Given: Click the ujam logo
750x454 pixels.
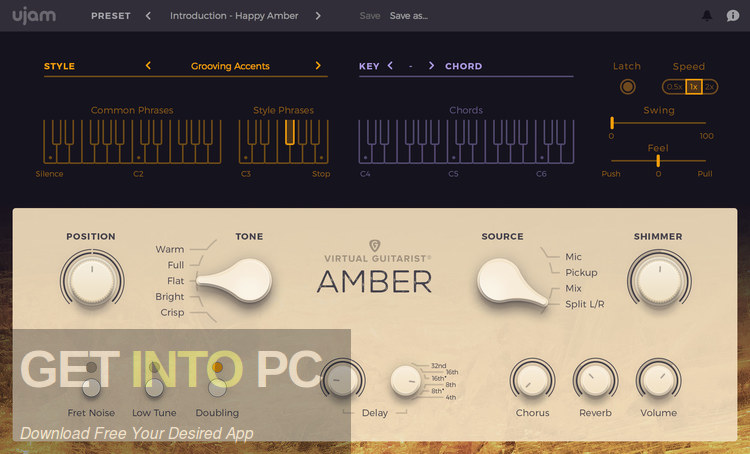Looking at the screenshot, I should coord(34,16).
